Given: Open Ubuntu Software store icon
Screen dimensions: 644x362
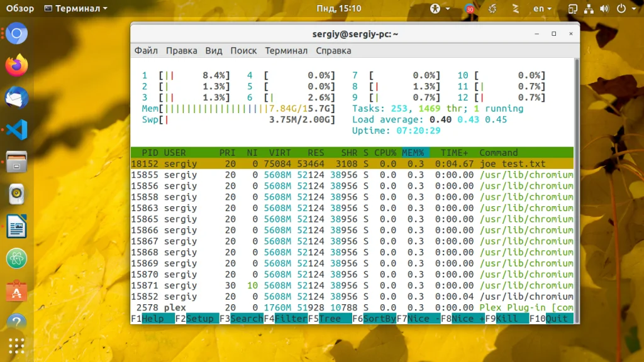Looking at the screenshot, I should (17, 291).
